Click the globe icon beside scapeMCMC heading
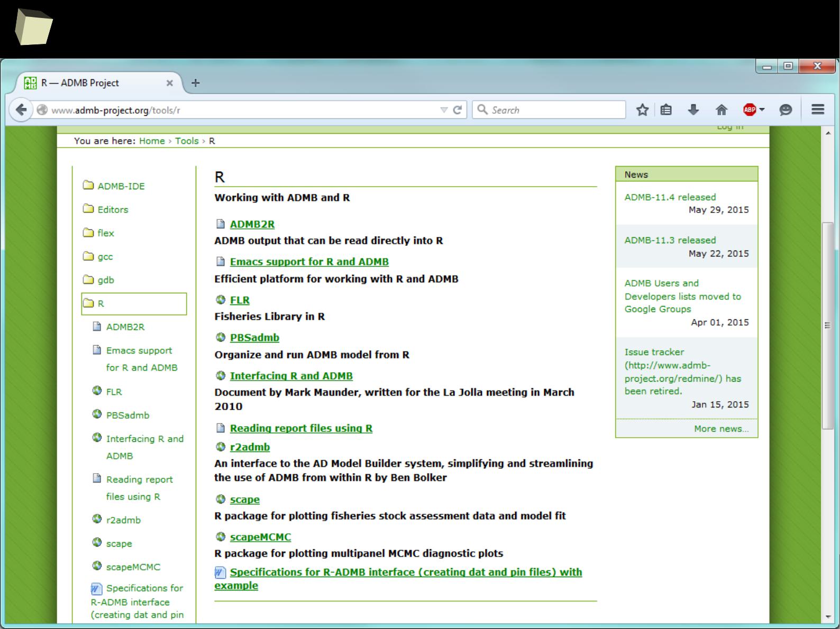This screenshot has height=629, width=840. (x=221, y=536)
